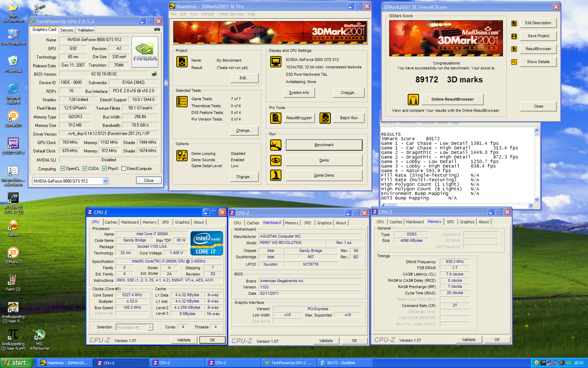Viewport: 588px width, 368px height.
Task: Open SPD tab in the CPU-Z Memory window
Action: pyautogui.click(x=450, y=222)
